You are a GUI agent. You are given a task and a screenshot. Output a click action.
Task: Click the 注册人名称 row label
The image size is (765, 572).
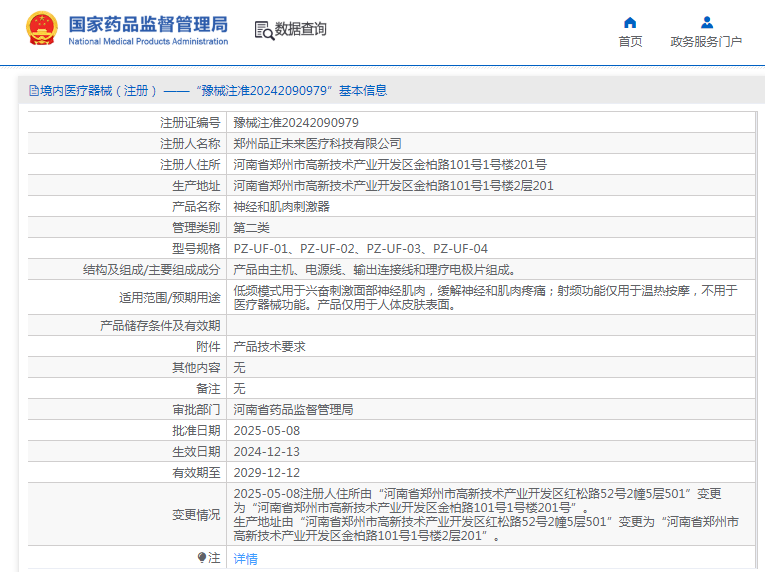pos(190,143)
